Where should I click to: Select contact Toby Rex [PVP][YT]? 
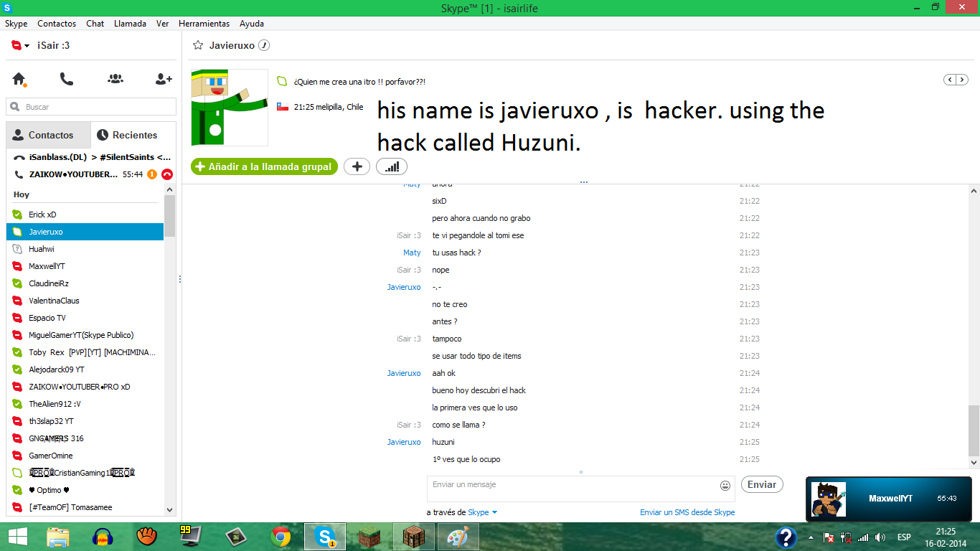85,352
